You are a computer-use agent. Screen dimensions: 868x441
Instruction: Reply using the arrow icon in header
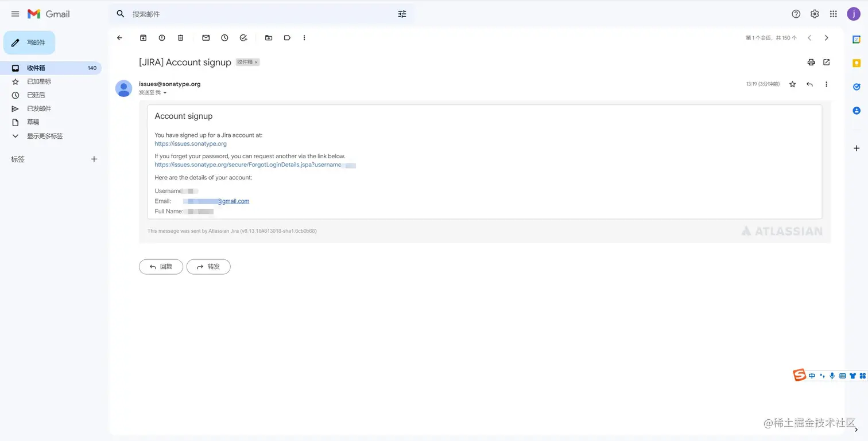[809, 84]
